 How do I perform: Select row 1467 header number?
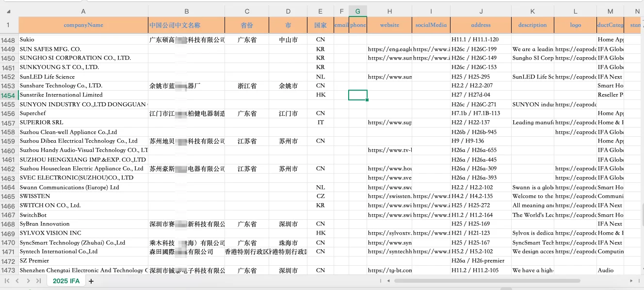coord(9,215)
